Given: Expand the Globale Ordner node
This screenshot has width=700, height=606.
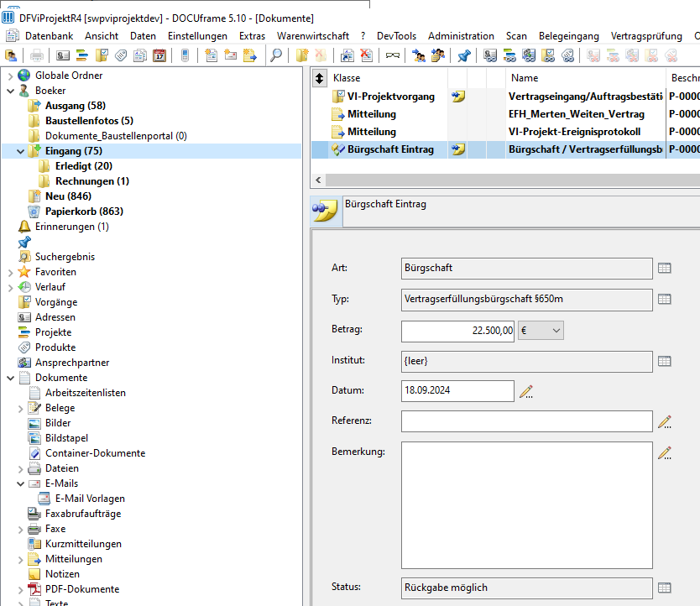Looking at the screenshot, I should click(10, 76).
